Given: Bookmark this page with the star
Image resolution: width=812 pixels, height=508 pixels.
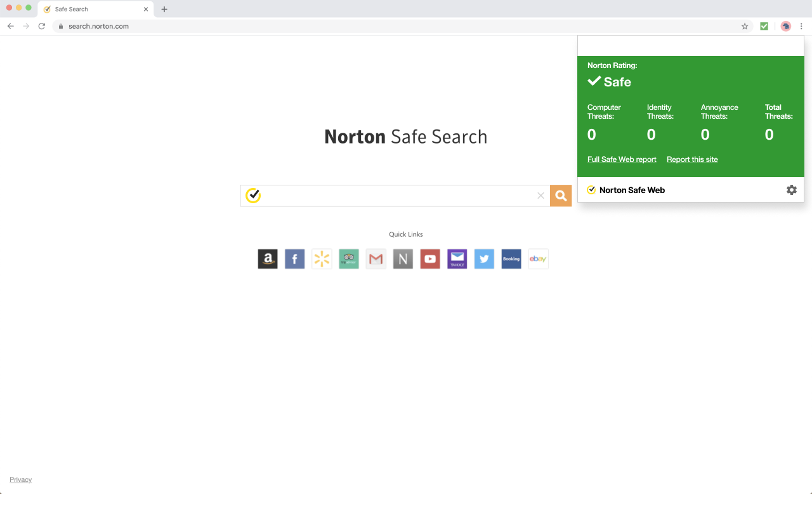Looking at the screenshot, I should [745, 26].
